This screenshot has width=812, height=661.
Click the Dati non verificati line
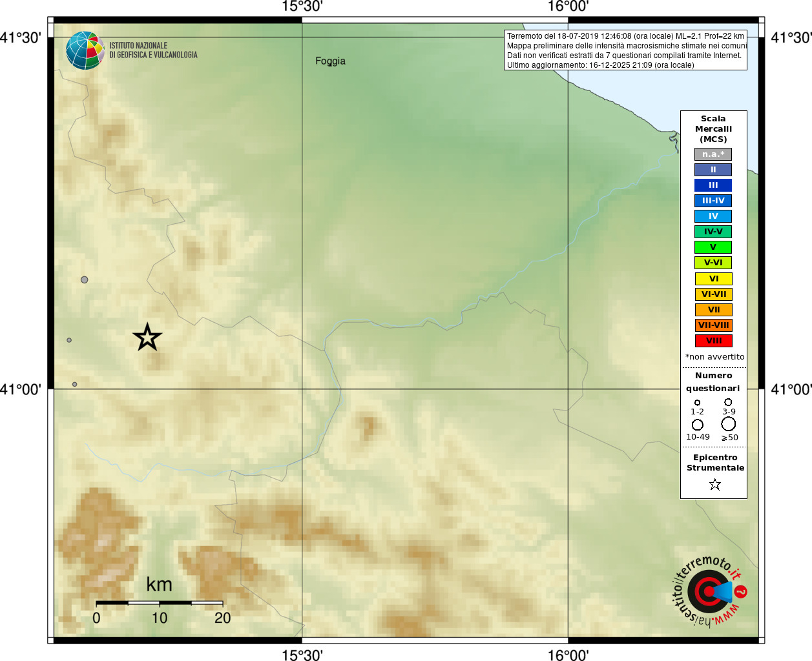click(x=624, y=56)
